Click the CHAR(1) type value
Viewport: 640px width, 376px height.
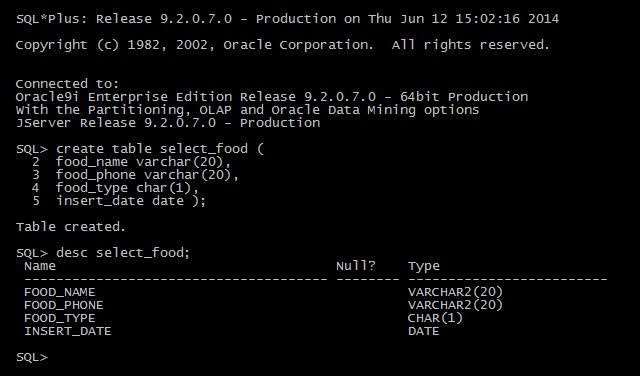(x=436, y=318)
